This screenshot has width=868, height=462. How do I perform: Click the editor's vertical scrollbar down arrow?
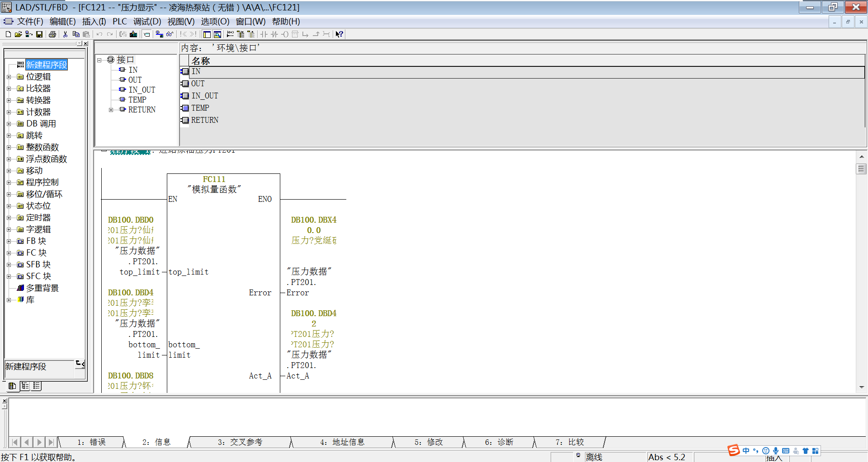pyautogui.click(x=862, y=387)
